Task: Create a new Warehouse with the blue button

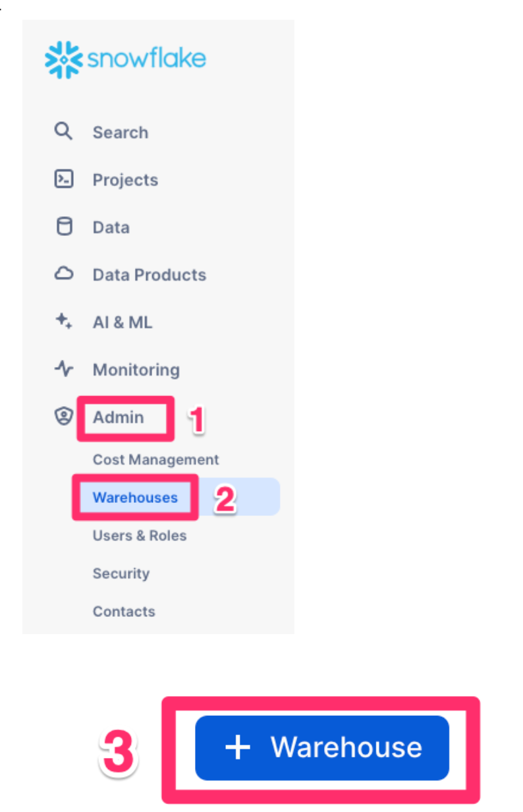Action: click(321, 747)
